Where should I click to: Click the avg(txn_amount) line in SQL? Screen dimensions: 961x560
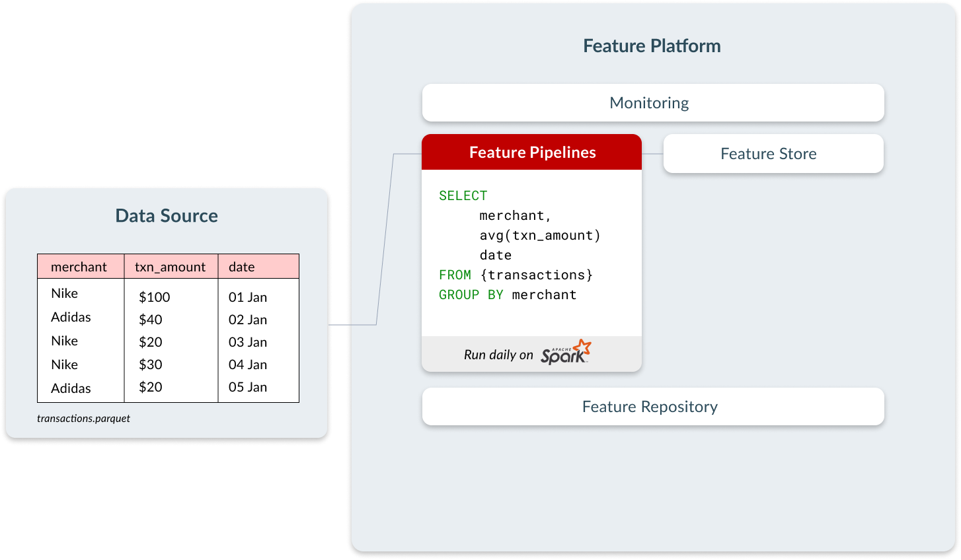[x=540, y=235]
